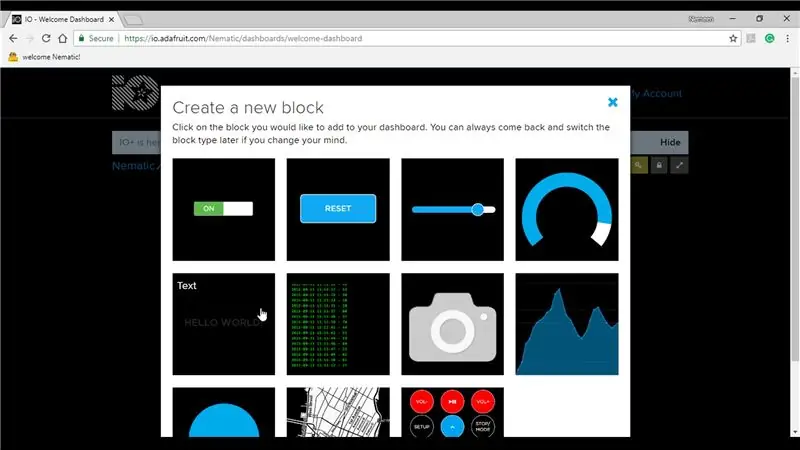Viewport: 800px width, 450px height.
Task: Pick the map block type
Action: [x=338, y=412]
